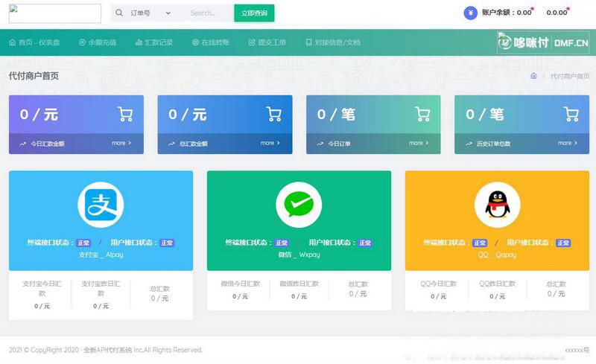Image resolution: width=596 pixels, height=364 pixels.
Task: Click the home icon in breadcrumb
Action: click(533, 76)
